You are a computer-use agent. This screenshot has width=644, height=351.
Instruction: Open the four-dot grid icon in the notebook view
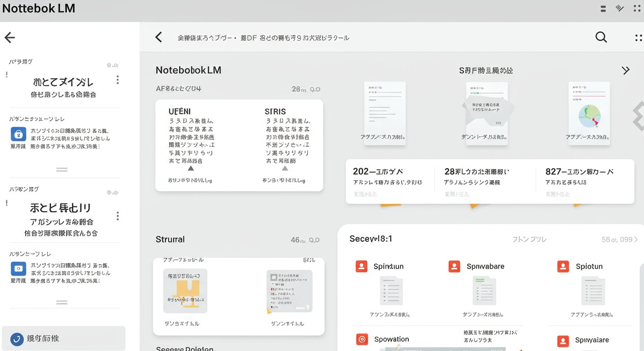tap(639, 37)
